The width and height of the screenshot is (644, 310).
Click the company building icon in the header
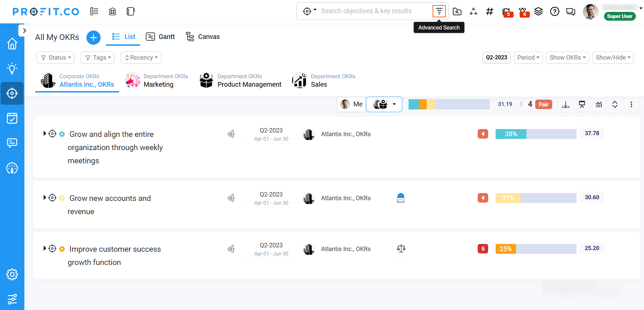[x=112, y=12]
